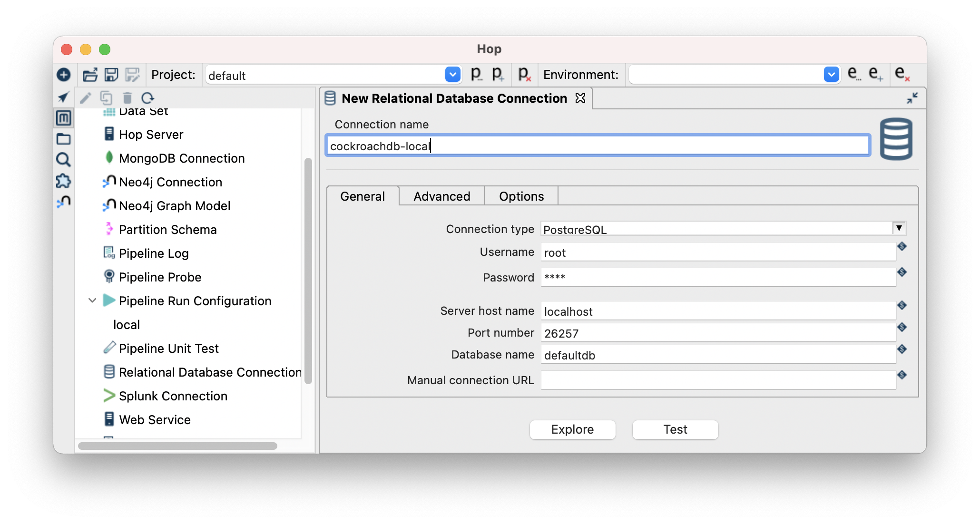
Task: Select Partition Schema item
Action: click(167, 230)
